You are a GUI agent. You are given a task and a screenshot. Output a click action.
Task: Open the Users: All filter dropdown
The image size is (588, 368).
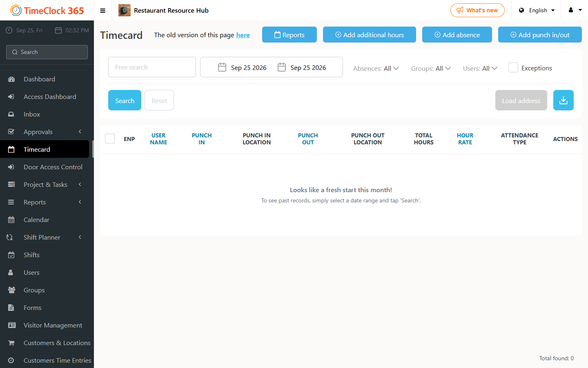(480, 68)
